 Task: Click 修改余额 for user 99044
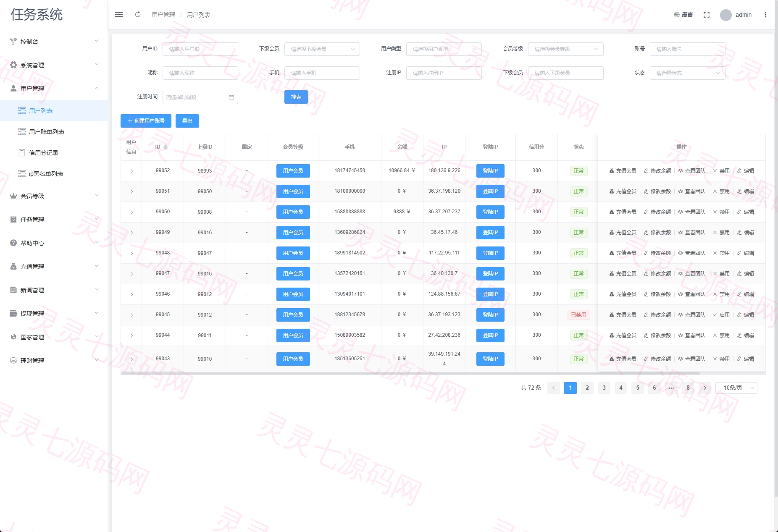pyautogui.click(x=657, y=335)
